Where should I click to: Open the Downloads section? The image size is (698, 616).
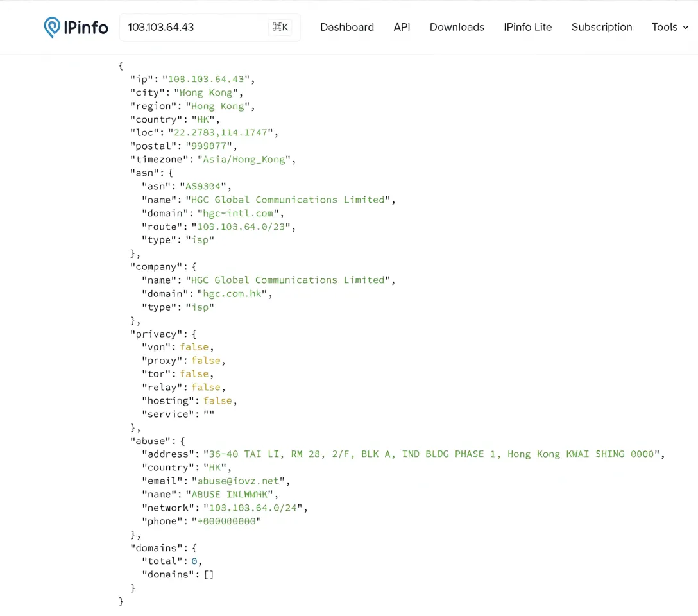pos(457,27)
